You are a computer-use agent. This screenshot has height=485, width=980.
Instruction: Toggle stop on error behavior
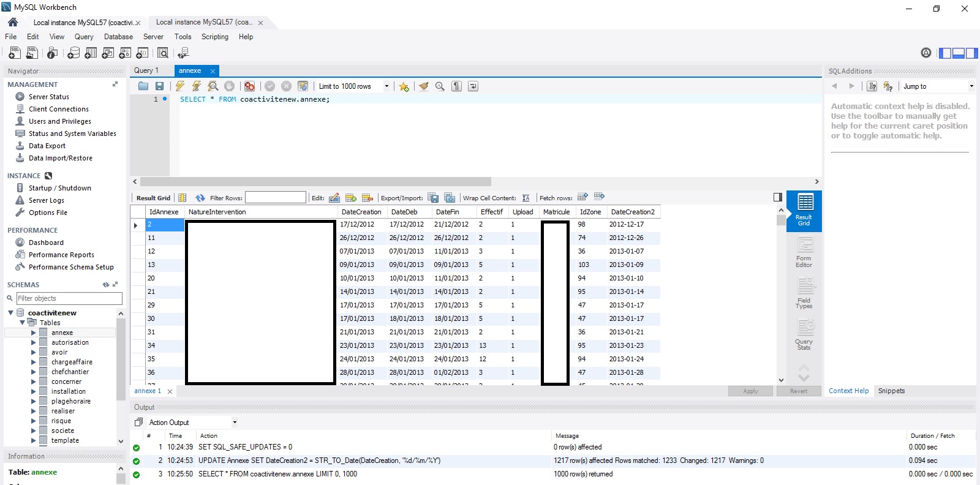pyautogui.click(x=249, y=86)
